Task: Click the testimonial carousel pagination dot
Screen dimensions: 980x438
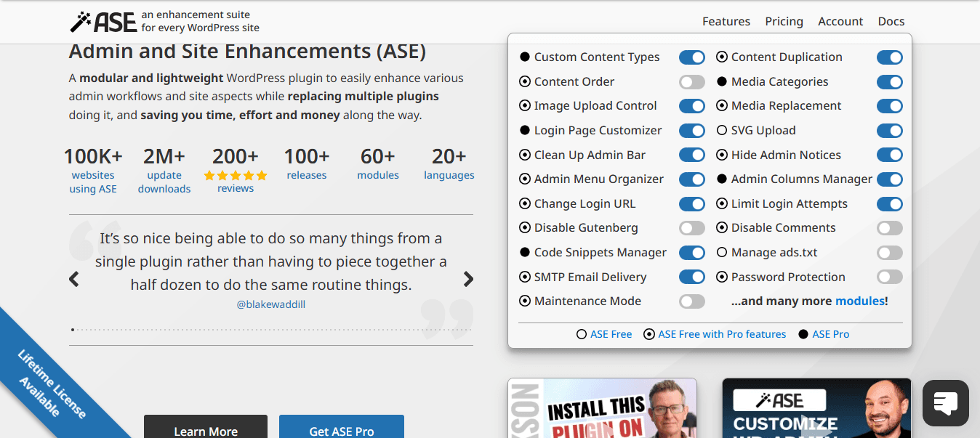Action: click(x=72, y=328)
